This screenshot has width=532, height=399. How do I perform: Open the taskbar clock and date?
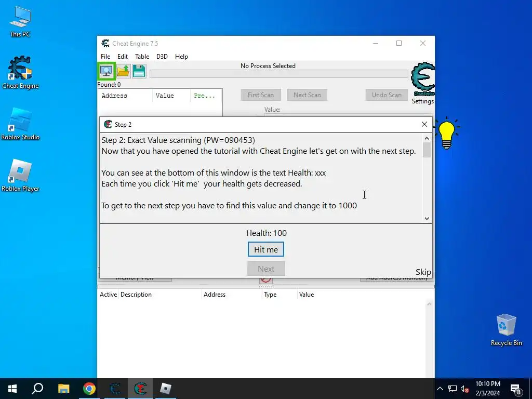pyautogui.click(x=487, y=389)
